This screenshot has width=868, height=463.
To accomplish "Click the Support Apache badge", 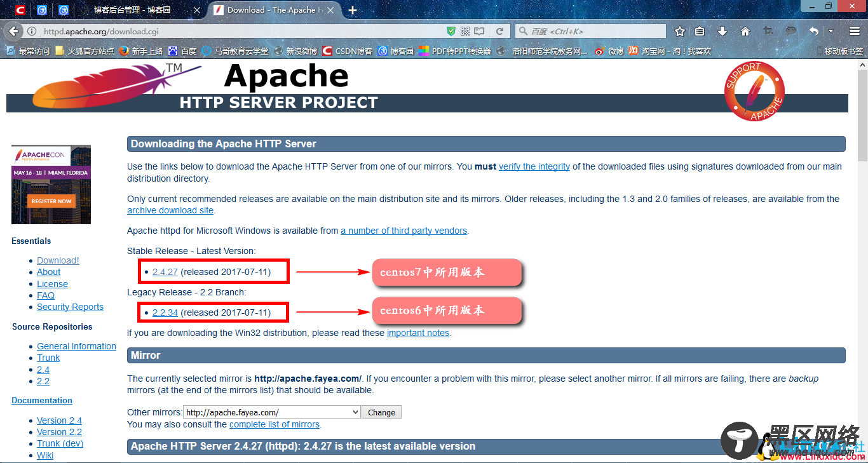I will (754, 91).
